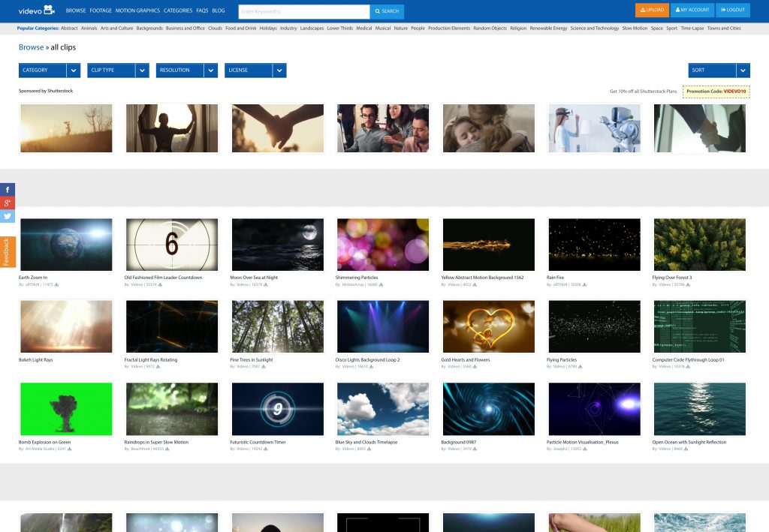Open Pine Trees in Sunlight thumbnail

[x=278, y=326]
